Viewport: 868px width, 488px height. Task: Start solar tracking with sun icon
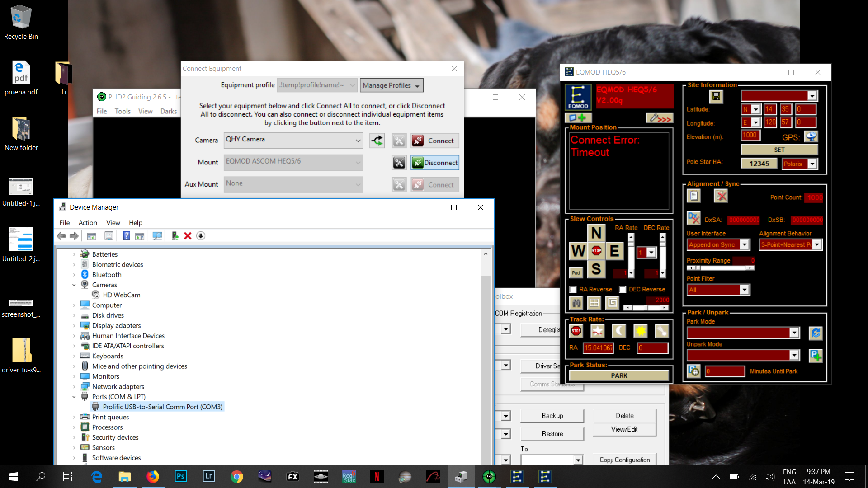(641, 331)
